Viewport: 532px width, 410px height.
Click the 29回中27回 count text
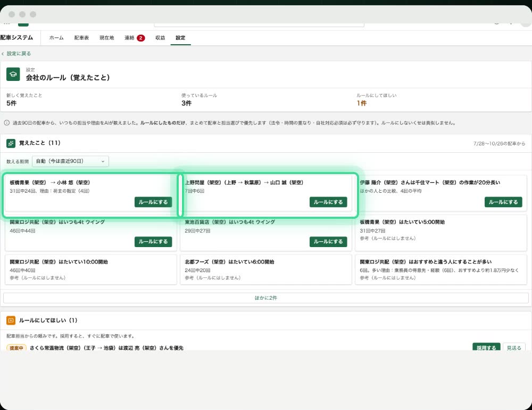click(197, 231)
